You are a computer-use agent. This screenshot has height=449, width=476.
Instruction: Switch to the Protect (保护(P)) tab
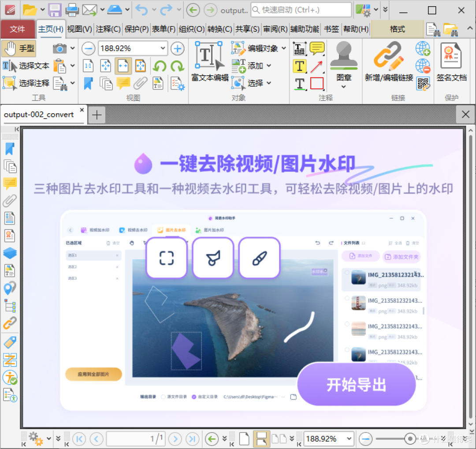click(x=136, y=29)
